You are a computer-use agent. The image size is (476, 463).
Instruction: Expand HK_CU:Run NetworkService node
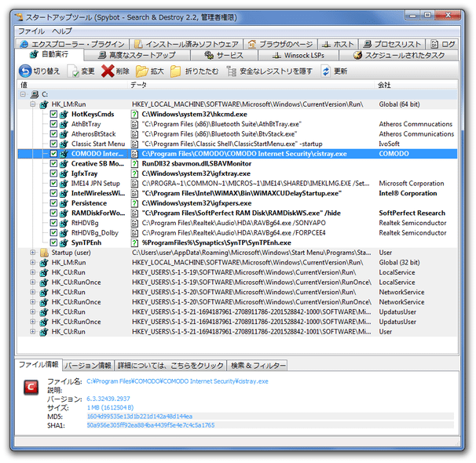32,292
